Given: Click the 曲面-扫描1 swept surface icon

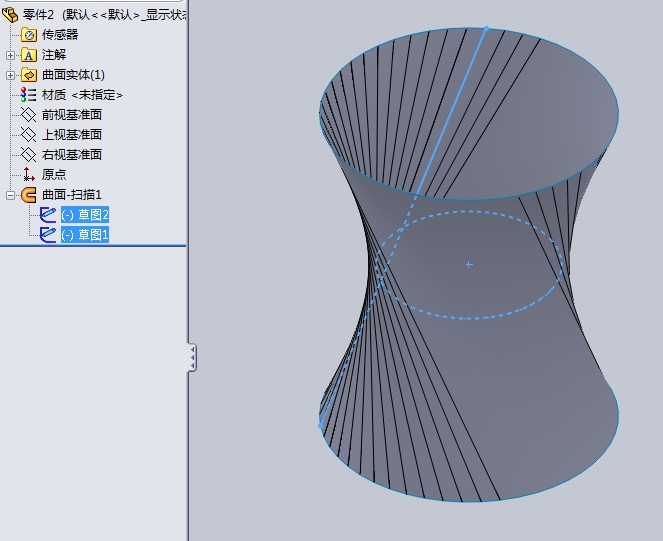Looking at the screenshot, I should point(29,195).
